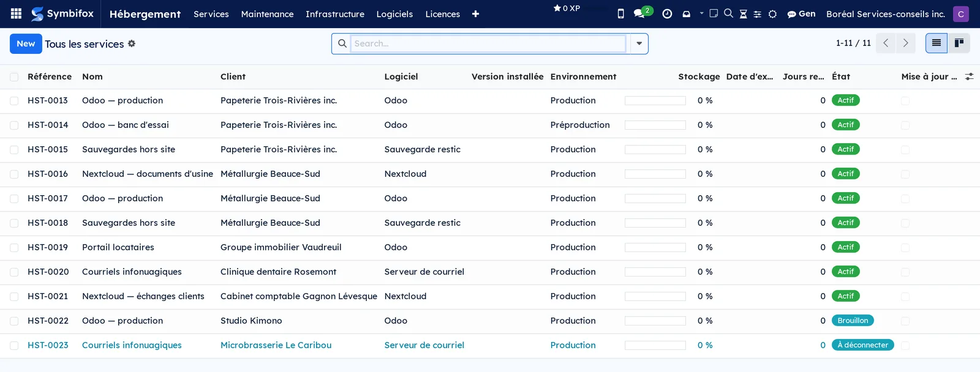980x372 pixels.
Task: Click the 0 XP star indicator
Action: [x=567, y=8]
